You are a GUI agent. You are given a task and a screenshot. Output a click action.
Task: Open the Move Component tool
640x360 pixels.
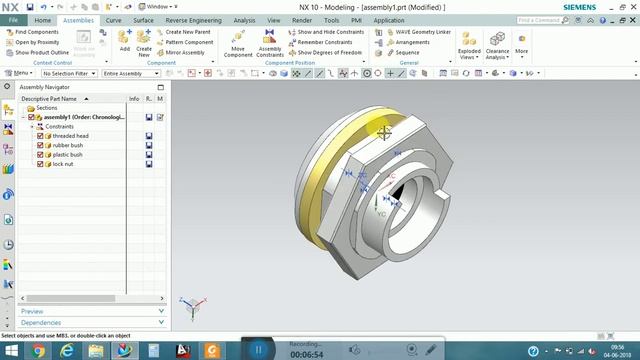(x=238, y=43)
